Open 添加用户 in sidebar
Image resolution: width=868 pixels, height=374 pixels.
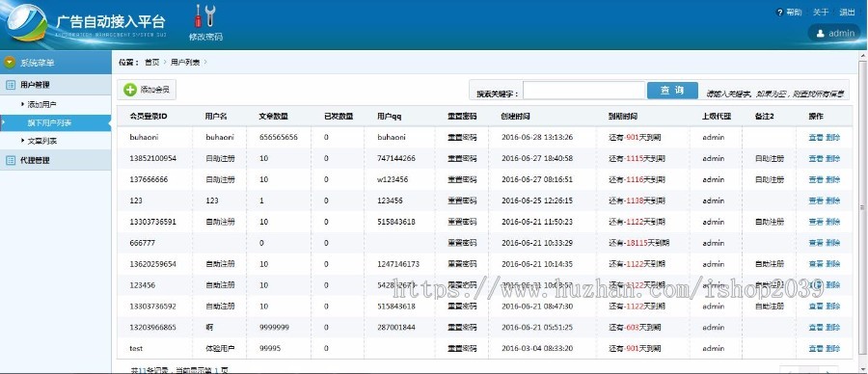click(x=42, y=104)
